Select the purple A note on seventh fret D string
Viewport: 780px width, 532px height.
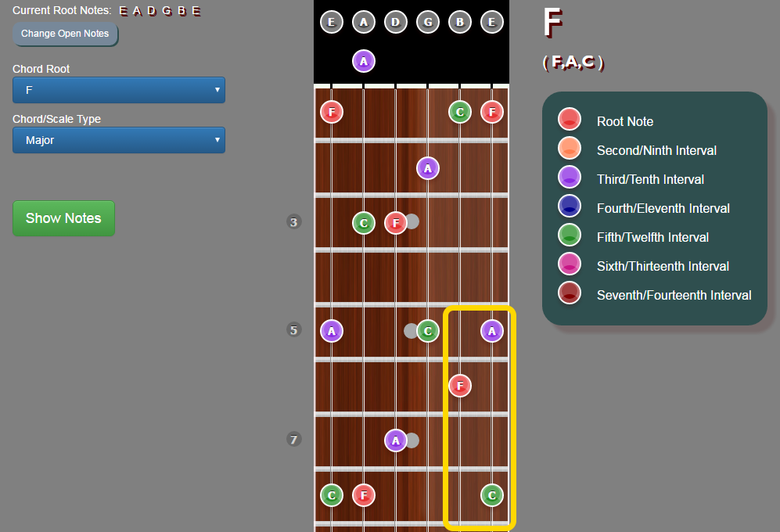tap(396, 440)
